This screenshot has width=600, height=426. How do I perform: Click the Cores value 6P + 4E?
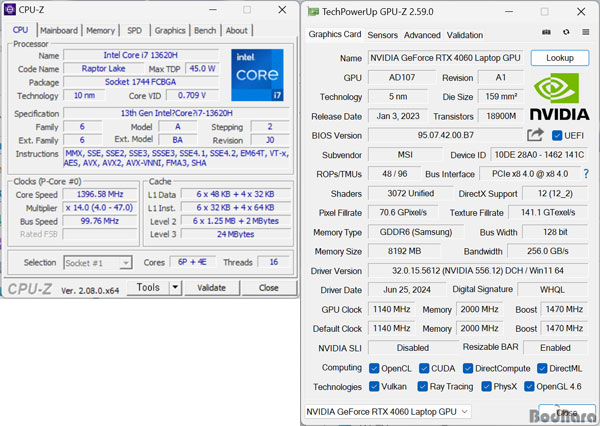pyautogui.click(x=192, y=262)
